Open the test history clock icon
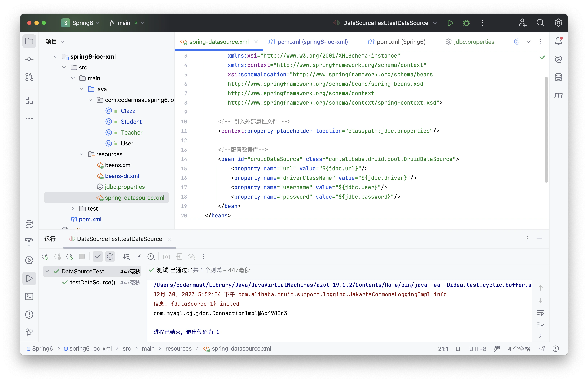588x382 pixels. coord(151,257)
